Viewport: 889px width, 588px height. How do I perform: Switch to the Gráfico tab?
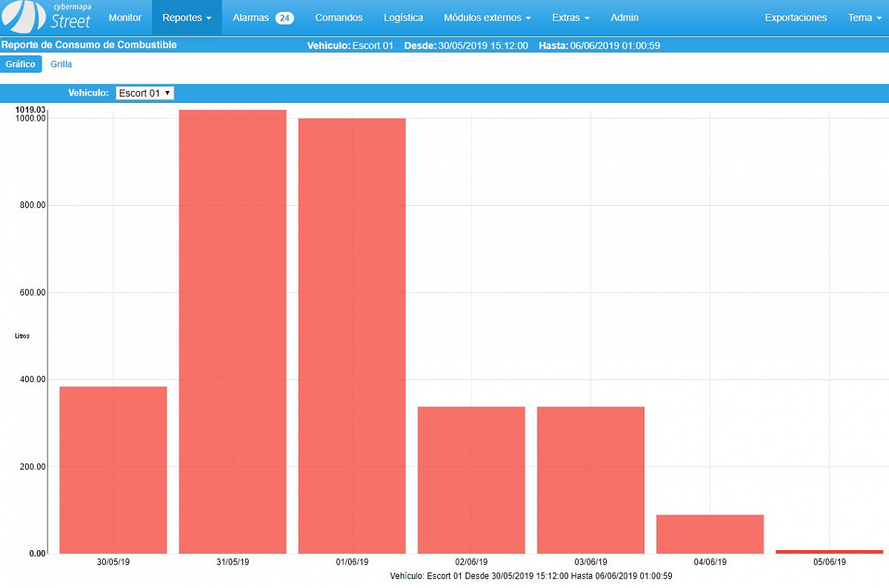tap(21, 64)
